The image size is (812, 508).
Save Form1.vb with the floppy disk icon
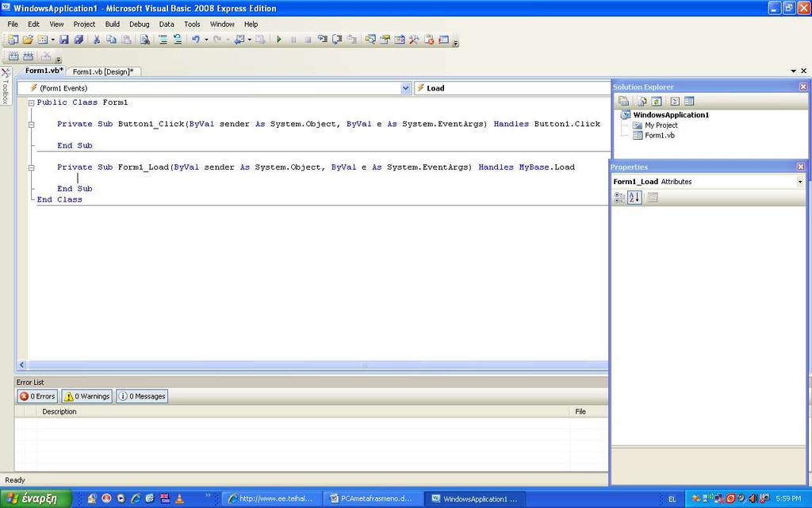[x=63, y=40]
